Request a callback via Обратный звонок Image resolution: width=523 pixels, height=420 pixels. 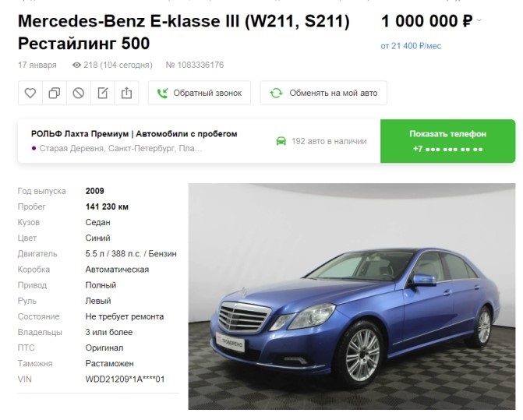tap(200, 93)
